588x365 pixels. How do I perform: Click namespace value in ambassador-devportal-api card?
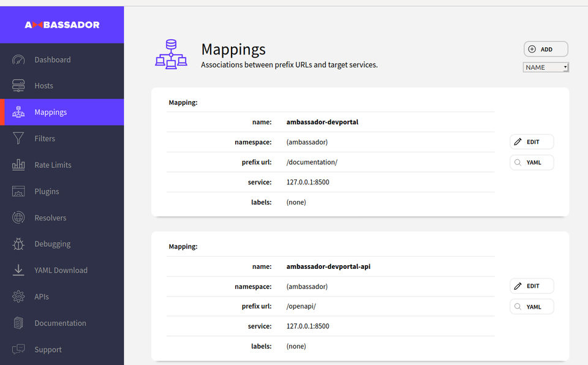pos(307,287)
